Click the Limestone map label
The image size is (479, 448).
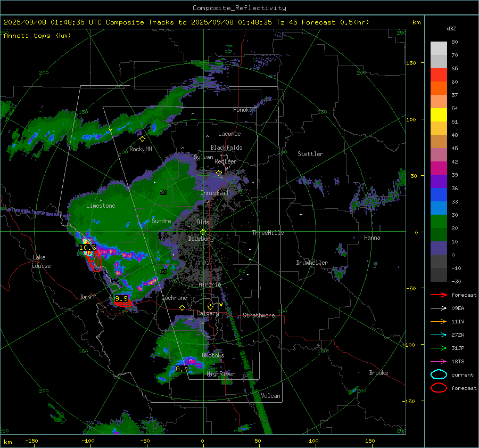pyautogui.click(x=101, y=206)
